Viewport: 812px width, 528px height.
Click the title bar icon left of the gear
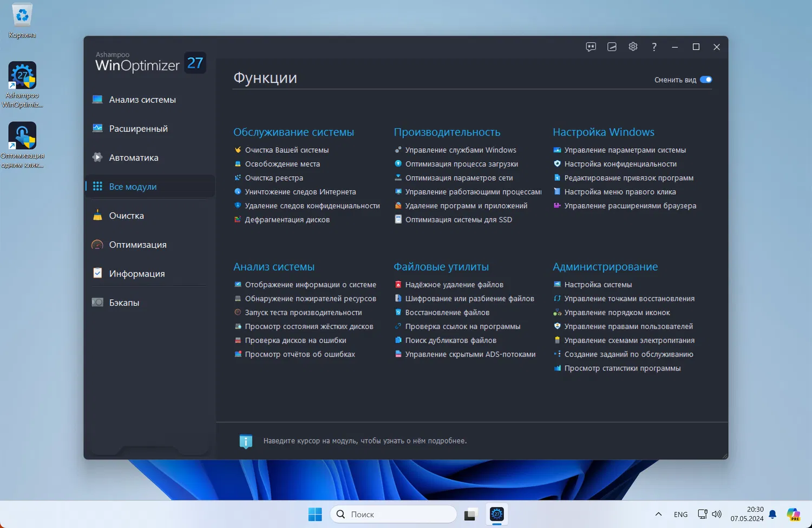[612, 47]
